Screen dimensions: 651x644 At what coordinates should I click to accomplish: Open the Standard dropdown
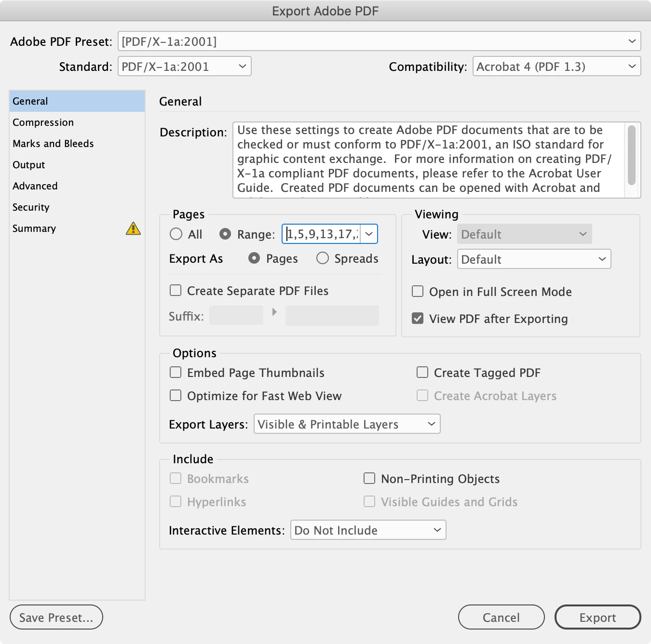[185, 67]
